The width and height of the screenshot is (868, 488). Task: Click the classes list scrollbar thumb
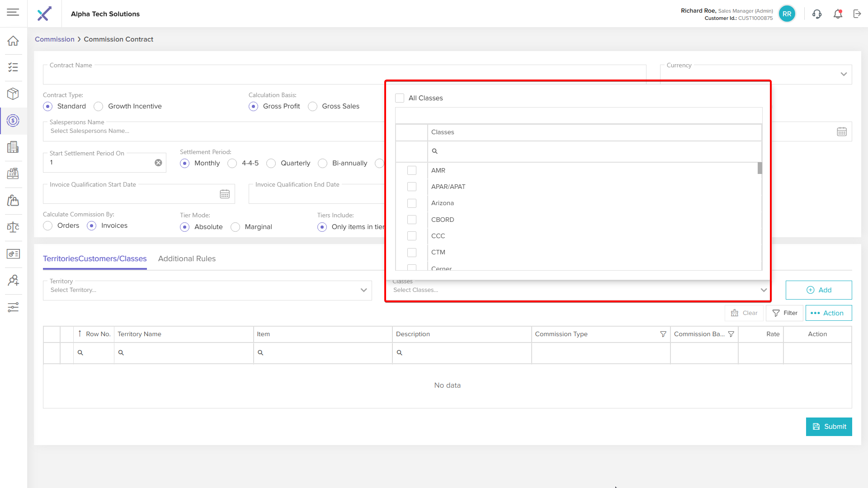point(760,168)
